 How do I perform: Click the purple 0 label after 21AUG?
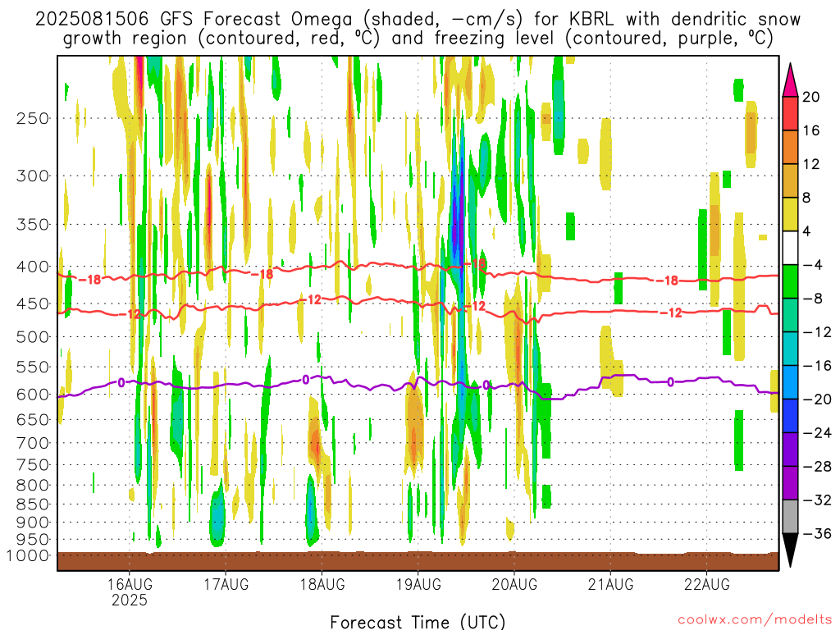point(671,382)
